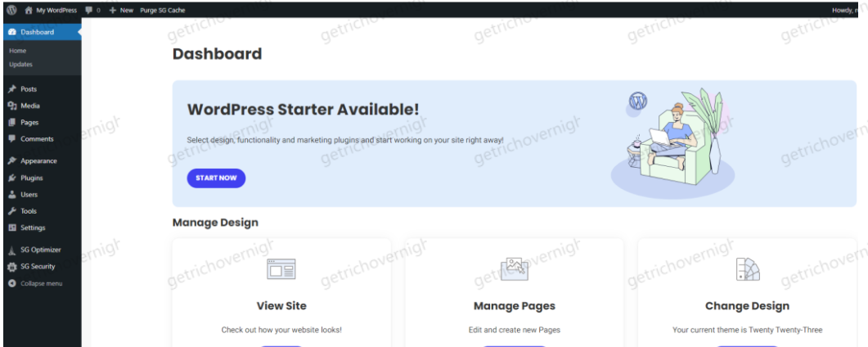Viewport: 868px width, 347px height.
Task: Open Users menu item
Action: [x=29, y=195]
